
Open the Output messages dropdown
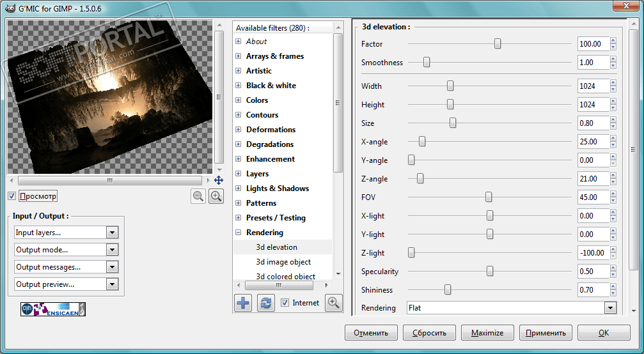click(x=66, y=267)
